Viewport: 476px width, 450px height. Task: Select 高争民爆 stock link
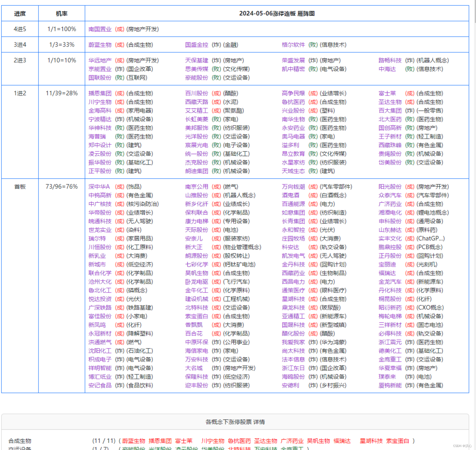293,93
